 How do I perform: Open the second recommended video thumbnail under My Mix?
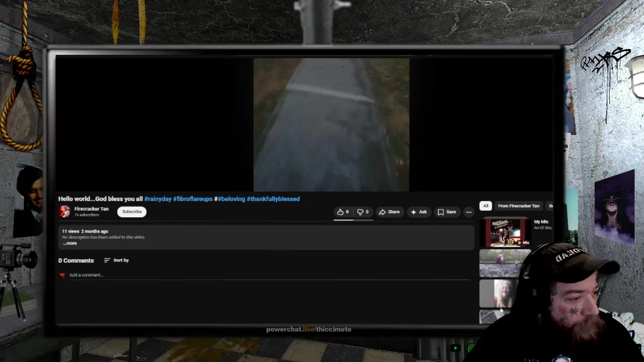[x=505, y=263]
